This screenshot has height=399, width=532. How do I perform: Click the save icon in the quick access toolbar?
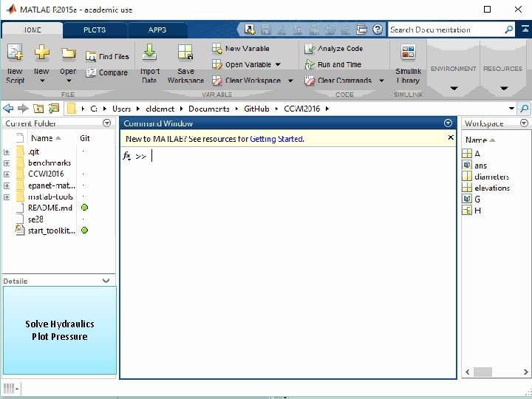point(266,30)
